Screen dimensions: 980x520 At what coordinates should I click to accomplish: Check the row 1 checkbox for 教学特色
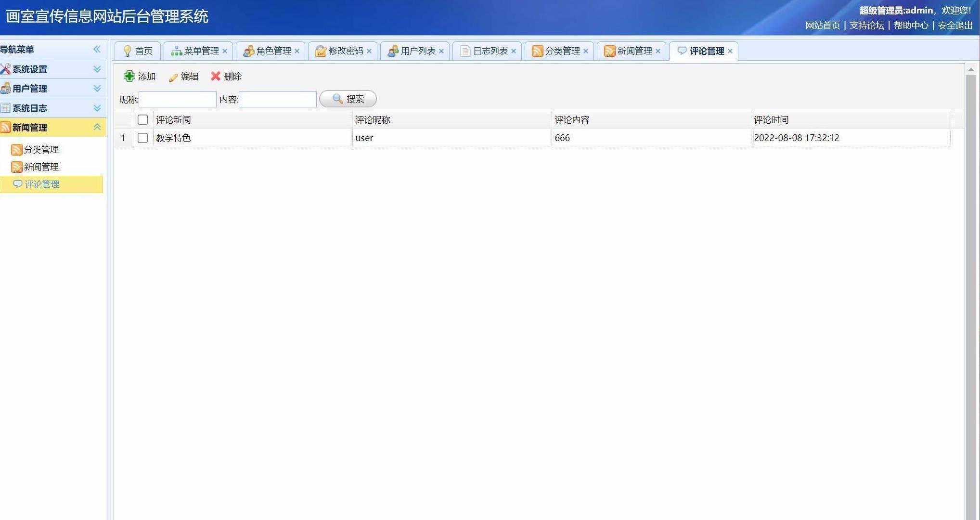click(x=142, y=138)
